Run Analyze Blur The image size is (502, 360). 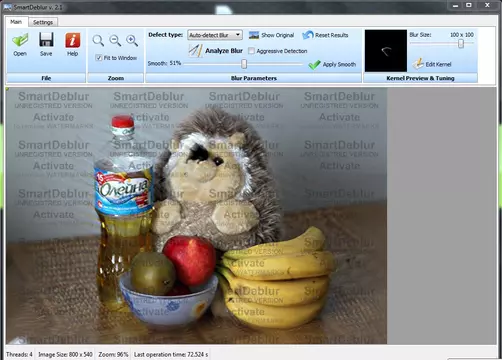click(216, 51)
